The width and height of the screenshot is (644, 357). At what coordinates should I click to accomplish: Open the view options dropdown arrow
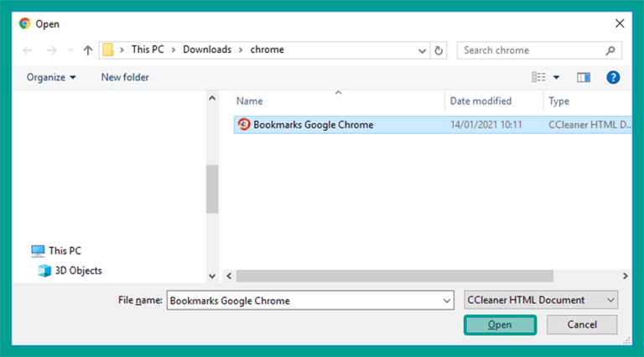(556, 77)
